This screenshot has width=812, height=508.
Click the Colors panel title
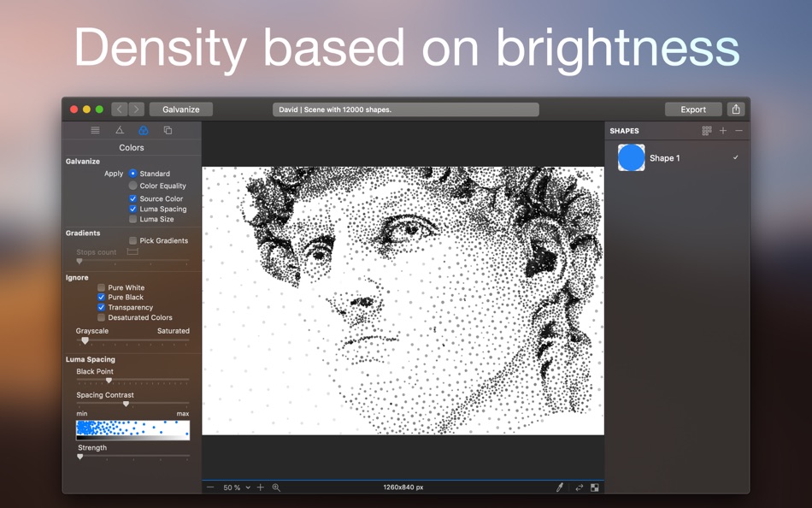click(132, 148)
